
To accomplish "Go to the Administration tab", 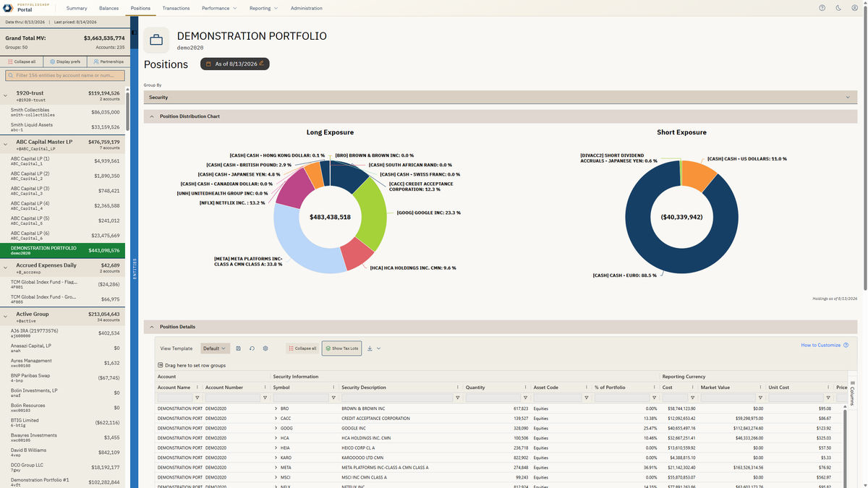I will tap(307, 8).
